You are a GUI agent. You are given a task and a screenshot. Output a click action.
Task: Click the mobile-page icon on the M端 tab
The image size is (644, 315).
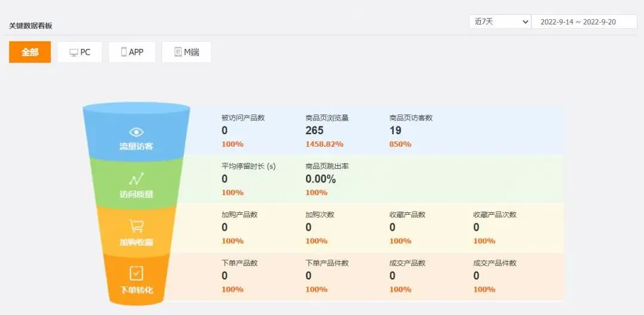click(178, 52)
